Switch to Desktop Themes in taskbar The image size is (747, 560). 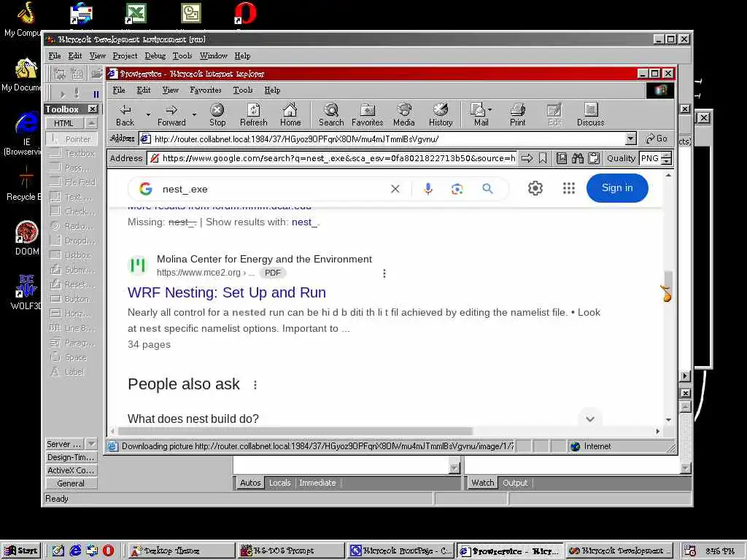[181, 551]
